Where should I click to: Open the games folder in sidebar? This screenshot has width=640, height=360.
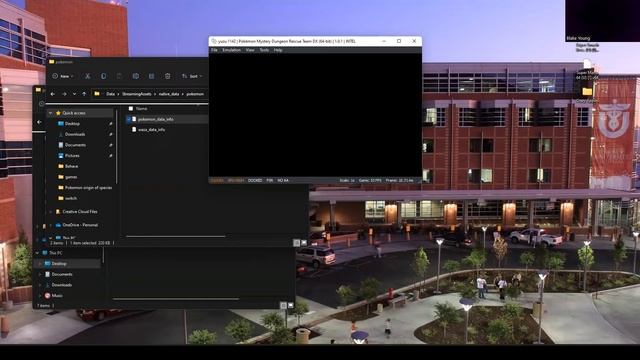pos(71,177)
